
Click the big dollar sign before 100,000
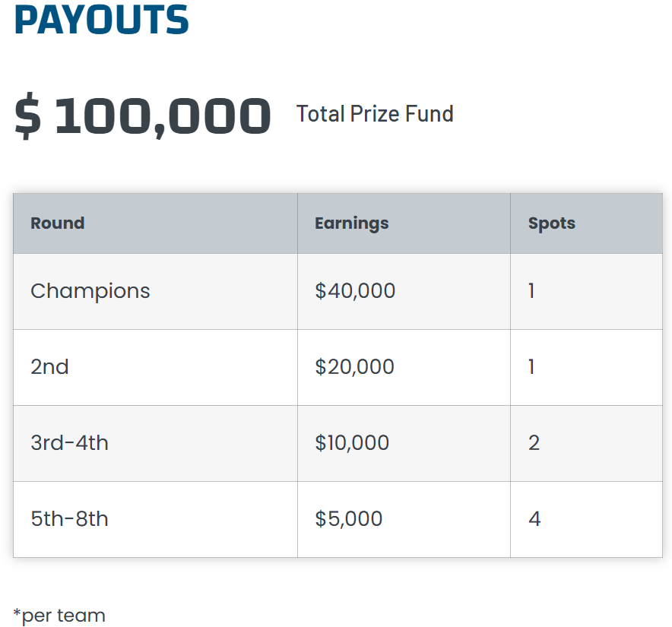coord(28,116)
